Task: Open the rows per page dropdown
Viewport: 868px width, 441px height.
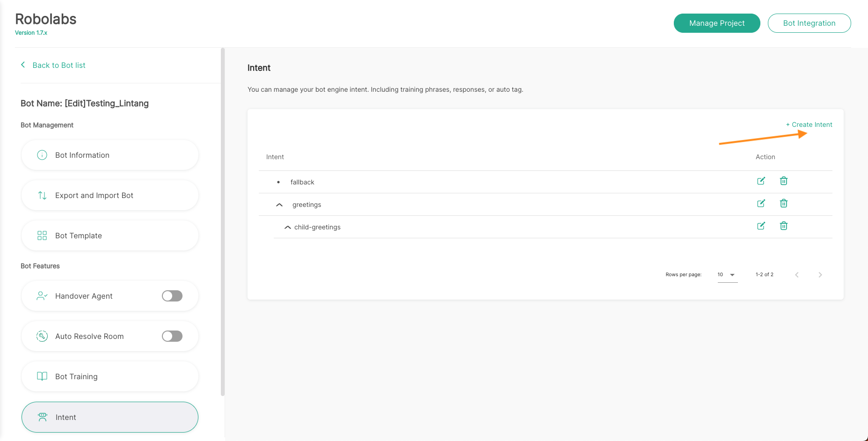Action: tap(727, 275)
